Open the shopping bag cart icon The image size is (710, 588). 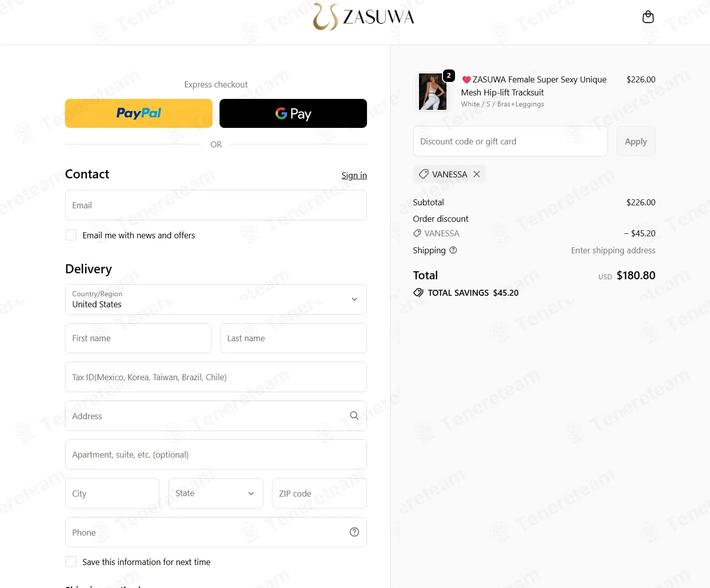tap(648, 17)
